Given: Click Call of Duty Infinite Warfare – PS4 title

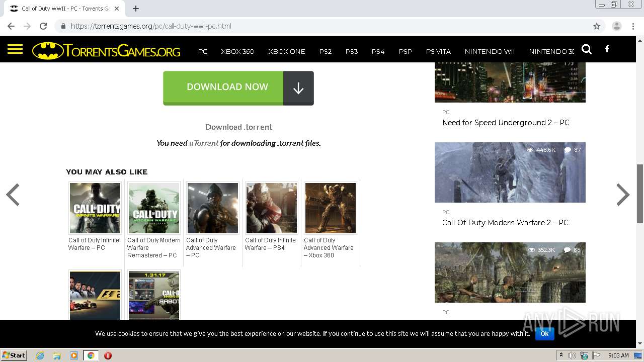Looking at the screenshot, I should 270,244.
